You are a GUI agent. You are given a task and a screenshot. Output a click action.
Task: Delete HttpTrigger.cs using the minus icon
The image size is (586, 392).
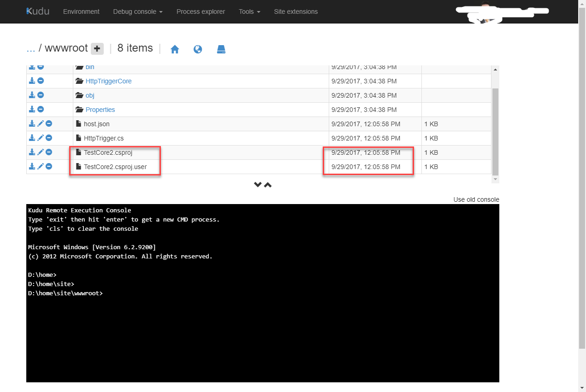click(48, 138)
